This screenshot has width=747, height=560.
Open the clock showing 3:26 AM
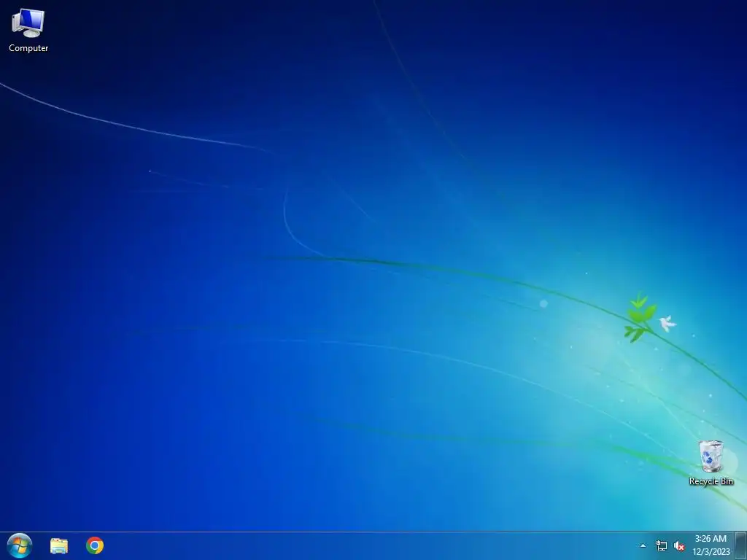pos(711,545)
